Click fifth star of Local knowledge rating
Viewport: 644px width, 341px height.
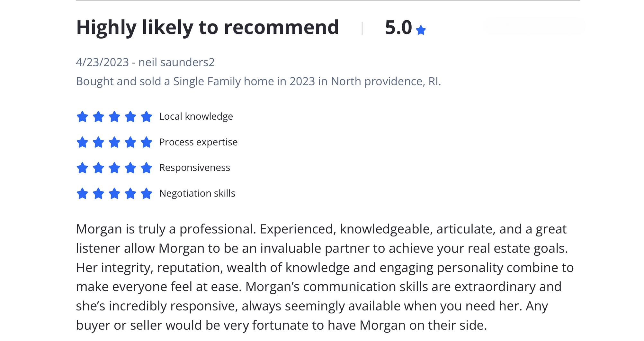[x=146, y=116]
